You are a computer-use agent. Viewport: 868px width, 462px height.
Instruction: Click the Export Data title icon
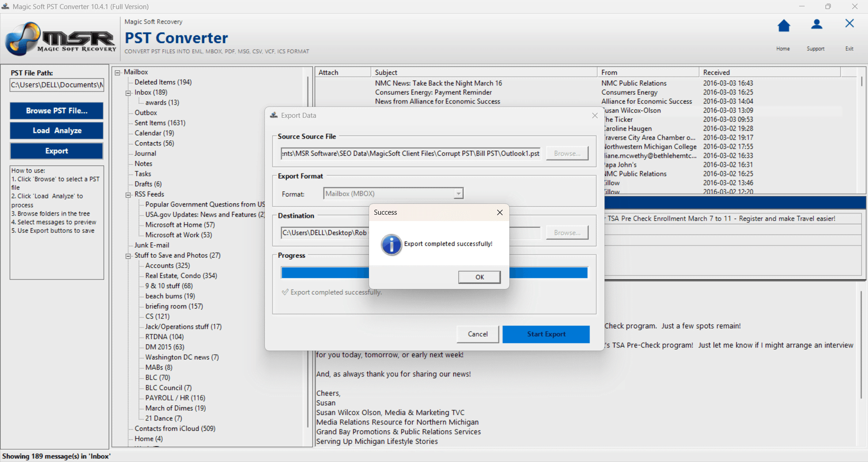[273, 115]
